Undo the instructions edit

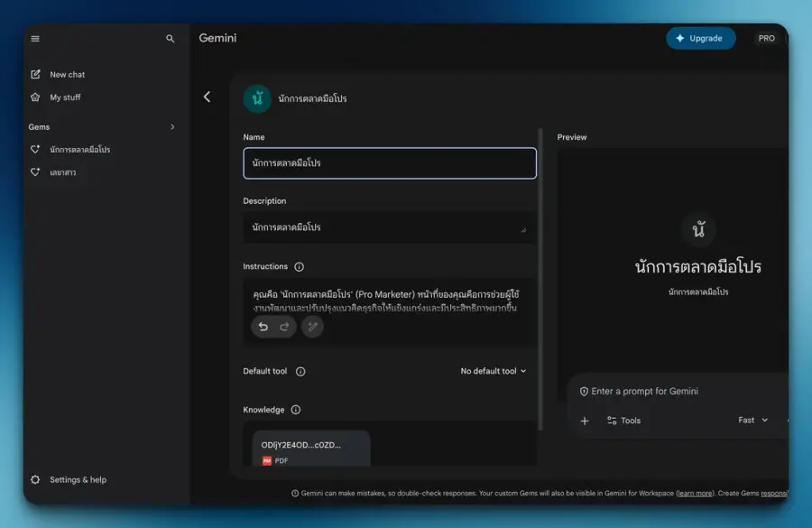263,327
